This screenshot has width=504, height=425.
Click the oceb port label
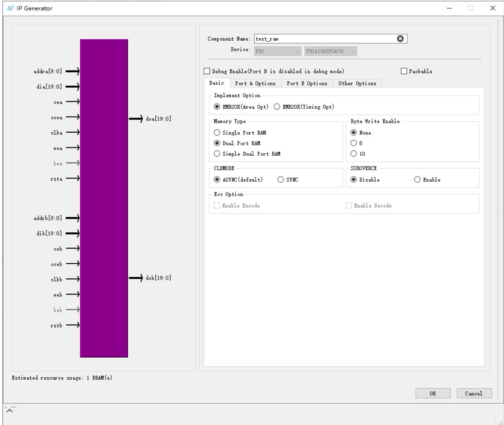pos(57,264)
